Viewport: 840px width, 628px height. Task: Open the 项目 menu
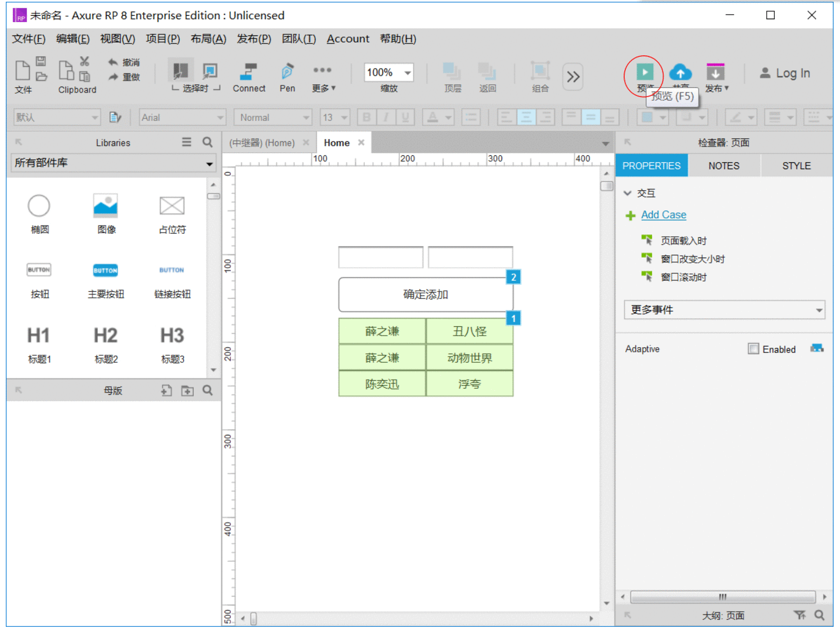163,39
